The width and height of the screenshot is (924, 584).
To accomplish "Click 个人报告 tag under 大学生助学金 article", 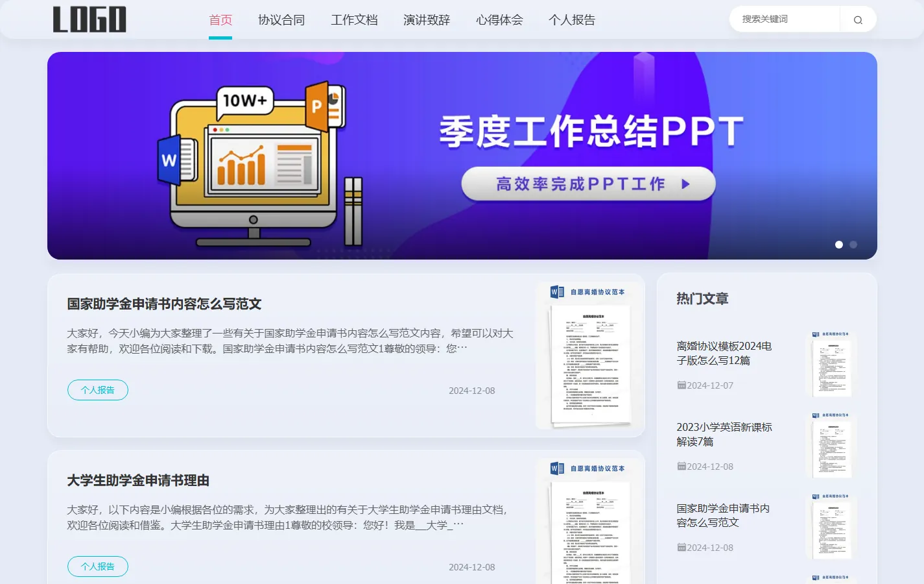I will click(x=98, y=566).
